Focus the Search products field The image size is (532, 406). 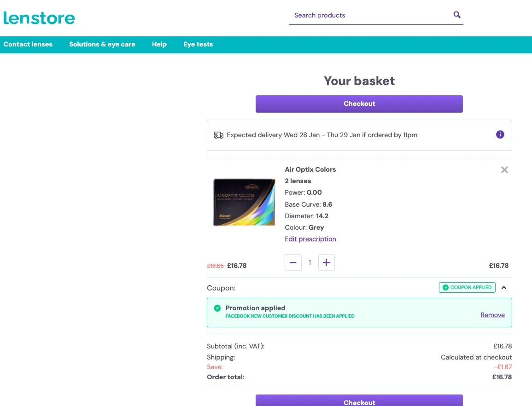pyautogui.click(x=368, y=15)
